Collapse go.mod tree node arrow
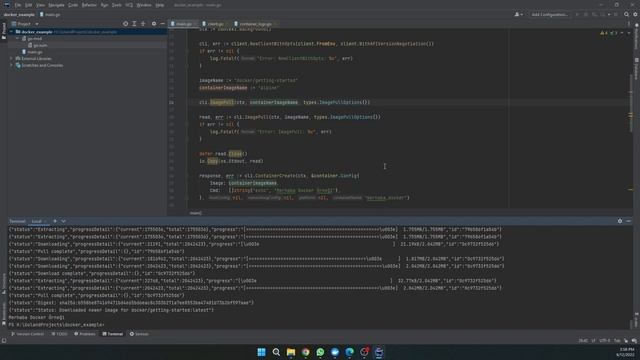The width and height of the screenshot is (640, 360). [18, 39]
